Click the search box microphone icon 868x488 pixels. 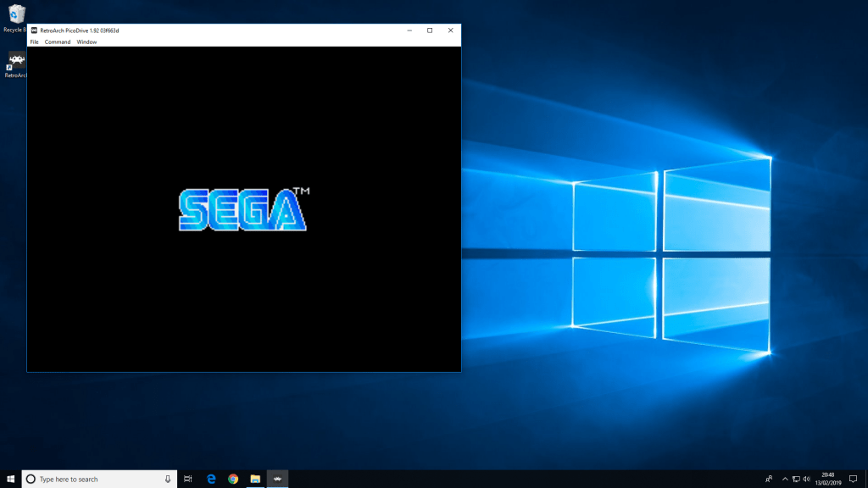coord(168,480)
